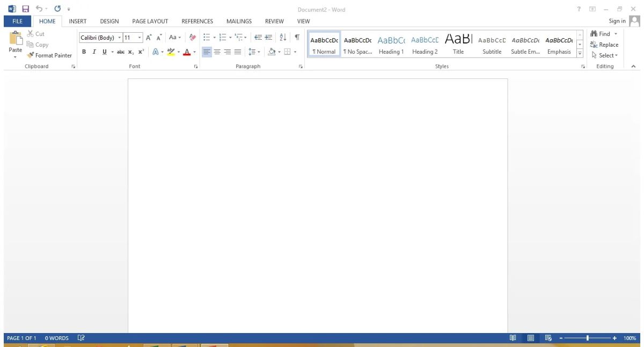Toggle Underline formatting

(105, 52)
